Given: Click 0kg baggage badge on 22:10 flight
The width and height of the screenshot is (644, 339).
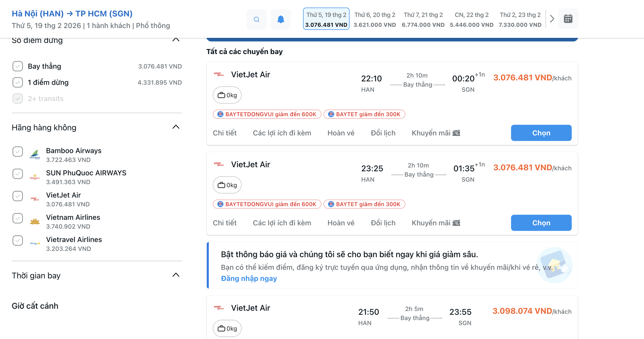Looking at the screenshot, I should pos(227,95).
